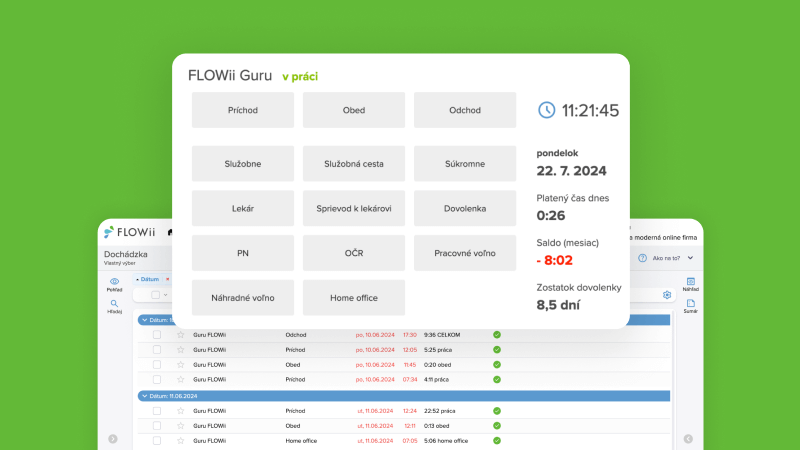
Task: Tick the checkbox for the Príchod 12:24 row
Action: (157, 411)
